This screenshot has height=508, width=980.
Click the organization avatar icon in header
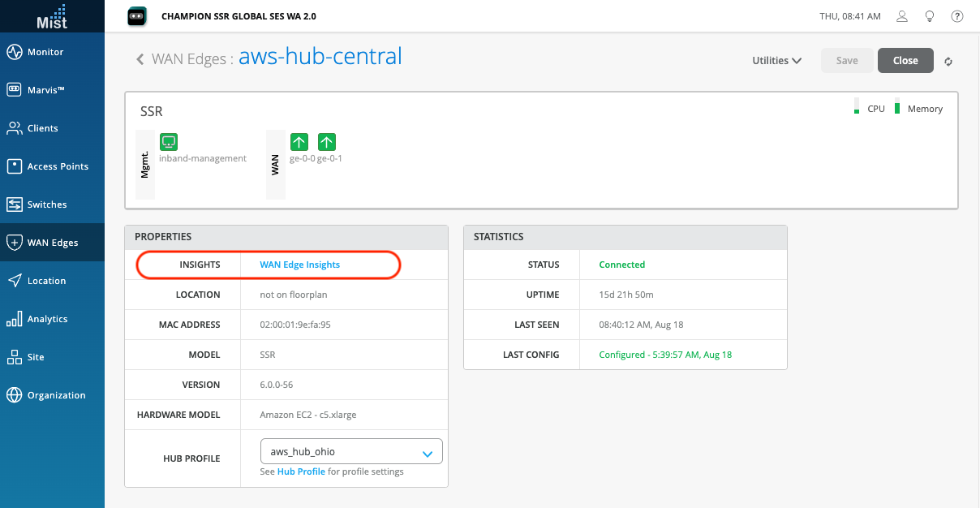[x=137, y=16]
